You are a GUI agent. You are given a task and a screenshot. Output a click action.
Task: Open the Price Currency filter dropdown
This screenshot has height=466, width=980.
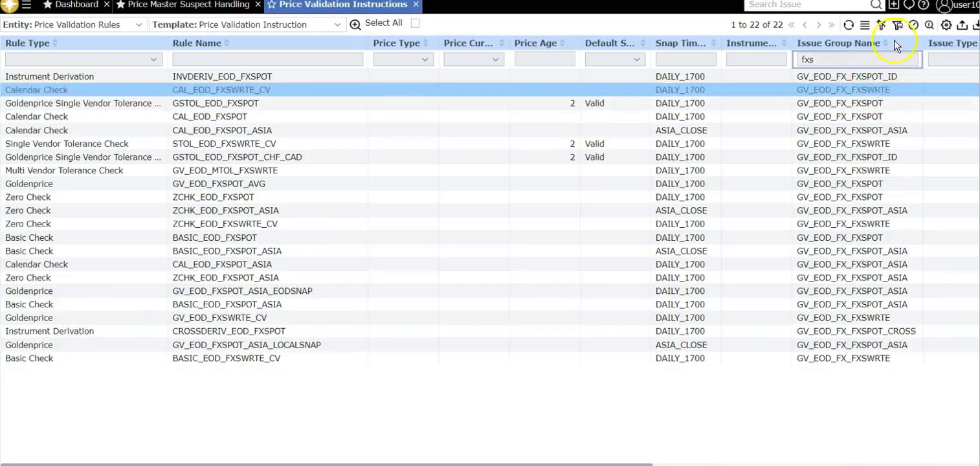click(x=474, y=60)
